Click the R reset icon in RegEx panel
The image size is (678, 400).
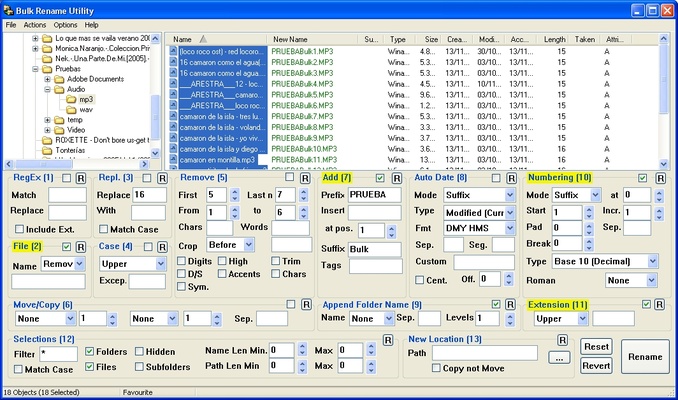81,177
